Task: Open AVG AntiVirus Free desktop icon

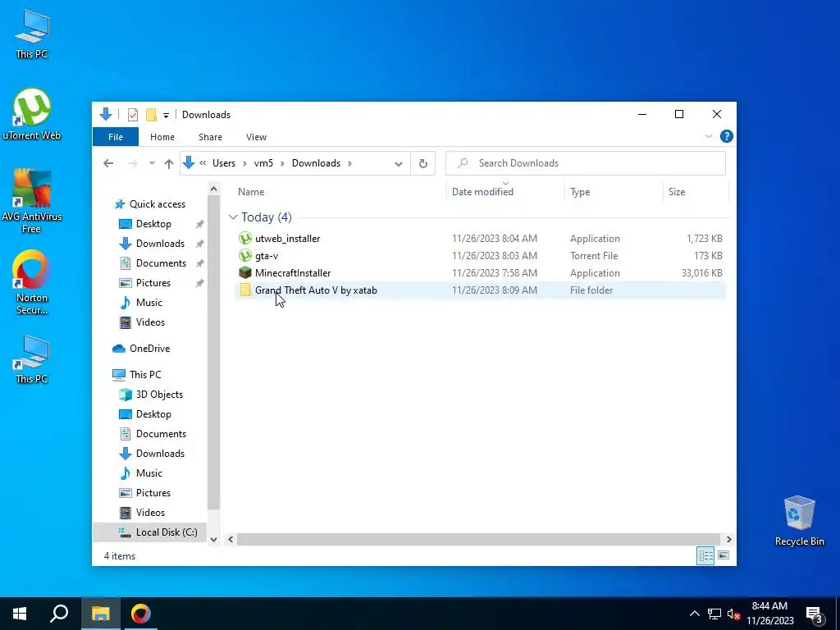Action: (32, 201)
